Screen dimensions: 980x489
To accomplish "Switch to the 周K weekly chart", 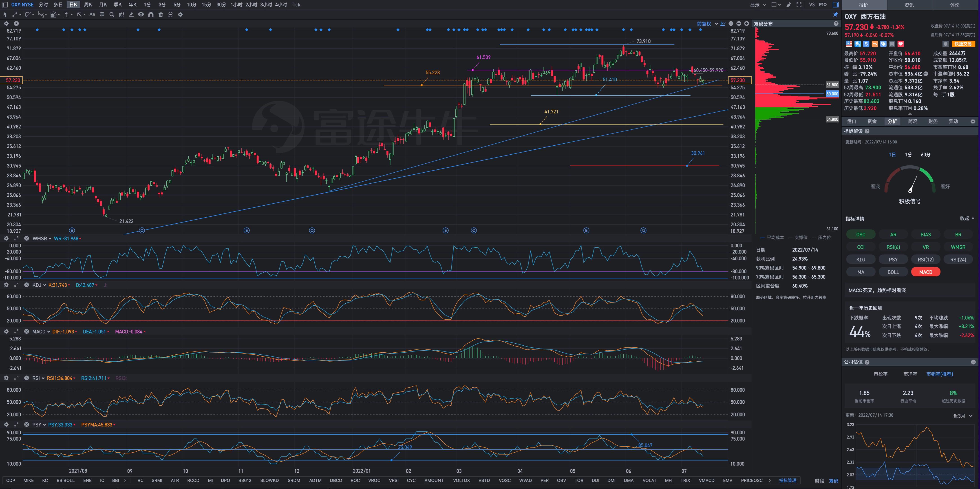I will tap(88, 4).
